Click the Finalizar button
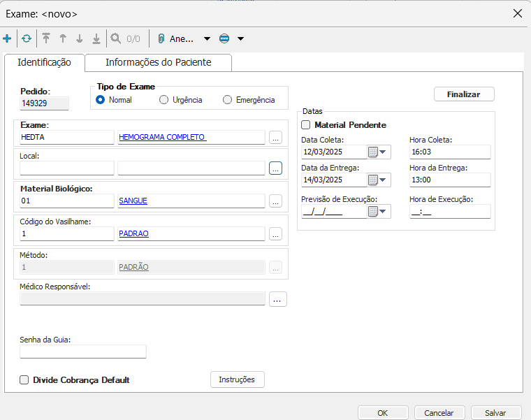 [x=464, y=94]
